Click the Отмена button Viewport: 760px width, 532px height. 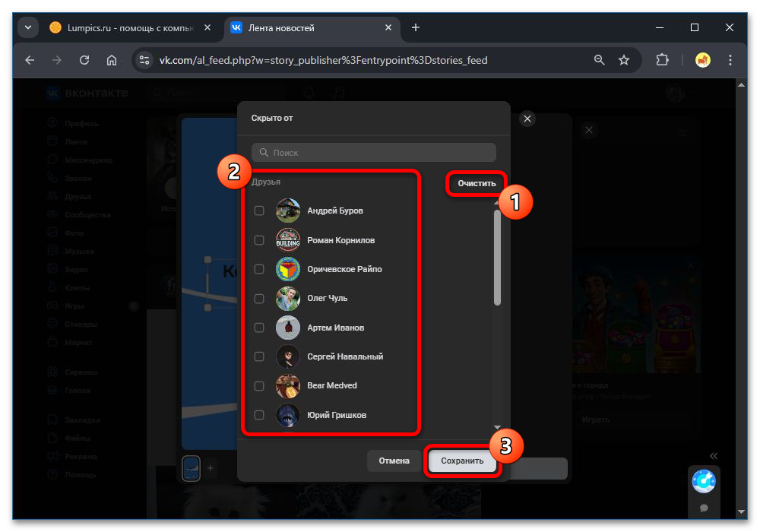[x=394, y=461]
